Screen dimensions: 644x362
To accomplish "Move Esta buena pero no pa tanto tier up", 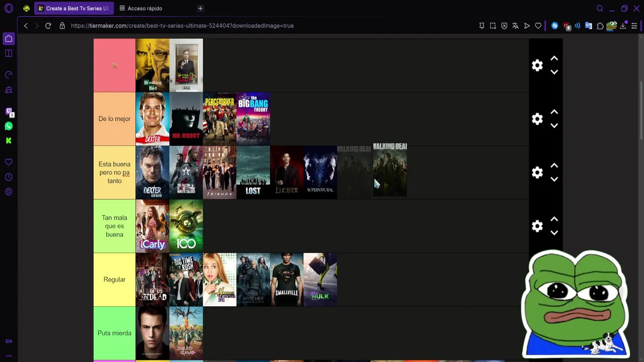I will pyautogui.click(x=554, y=166).
